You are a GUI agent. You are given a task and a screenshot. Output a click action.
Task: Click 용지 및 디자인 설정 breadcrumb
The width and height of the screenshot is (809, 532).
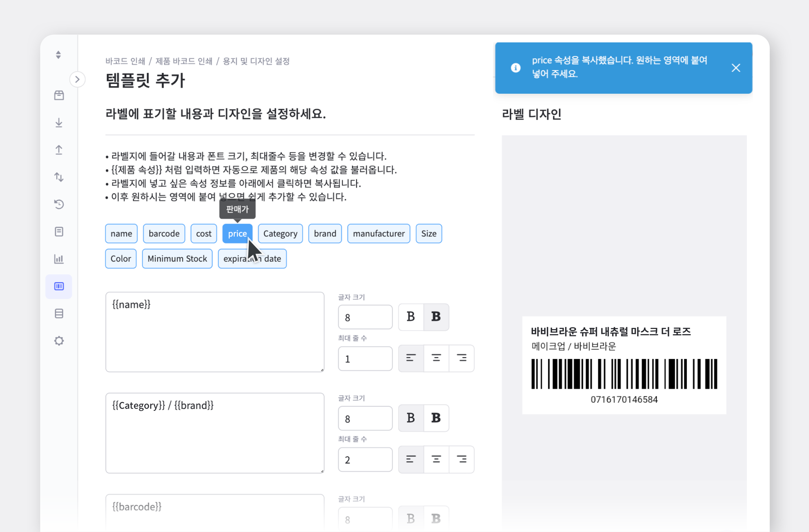coord(256,61)
